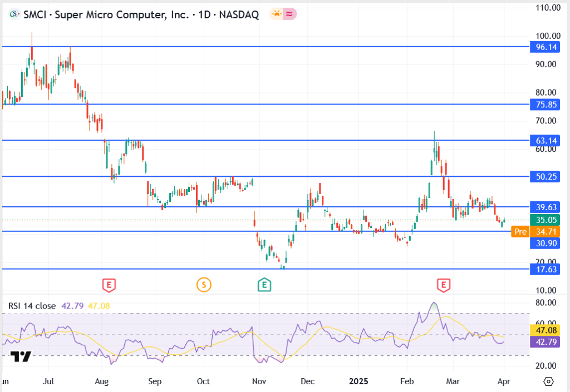This screenshot has width=570, height=392.
Task: Open the orange split marker near October
Action: pyautogui.click(x=204, y=286)
